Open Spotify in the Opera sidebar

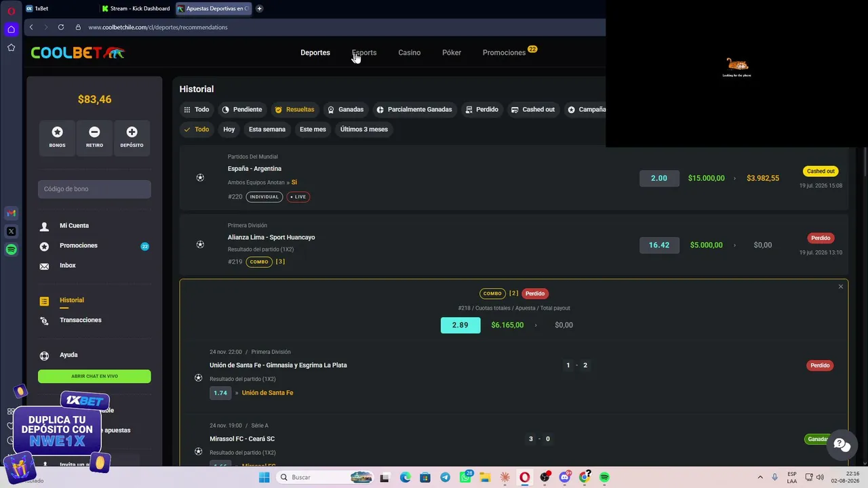(11, 249)
